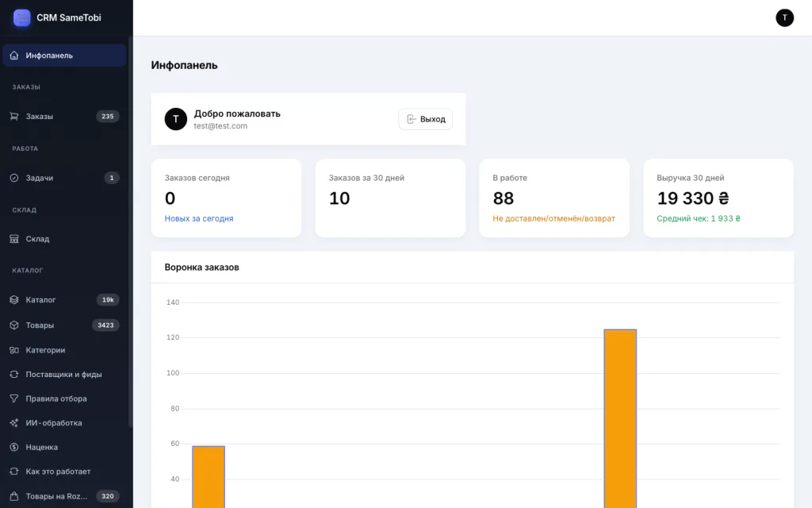Screen dimensions: 812x508
Task: Click the 19k badge next to Каталог
Action: click(x=108, y=299)
